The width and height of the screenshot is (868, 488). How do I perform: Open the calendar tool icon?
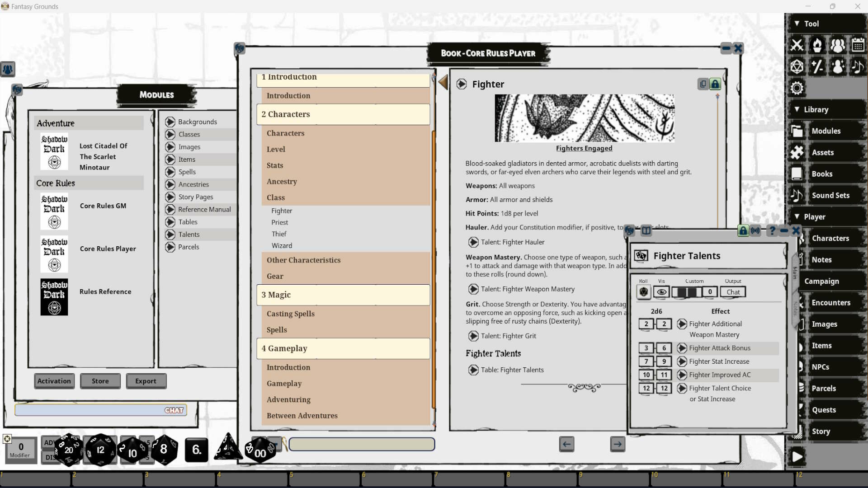(858, 45)
